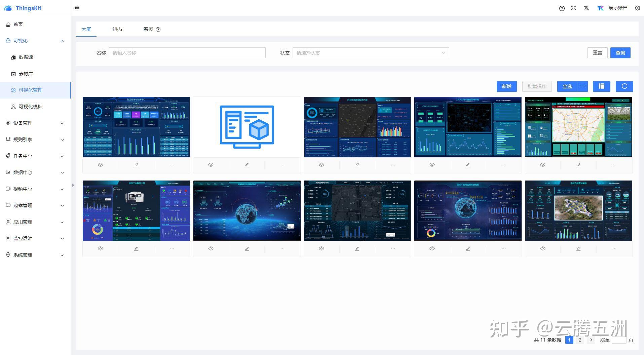Open the help icon in the top bar
Image resolution: width=644 pixels, height=355 pixels.
point(562,8)
